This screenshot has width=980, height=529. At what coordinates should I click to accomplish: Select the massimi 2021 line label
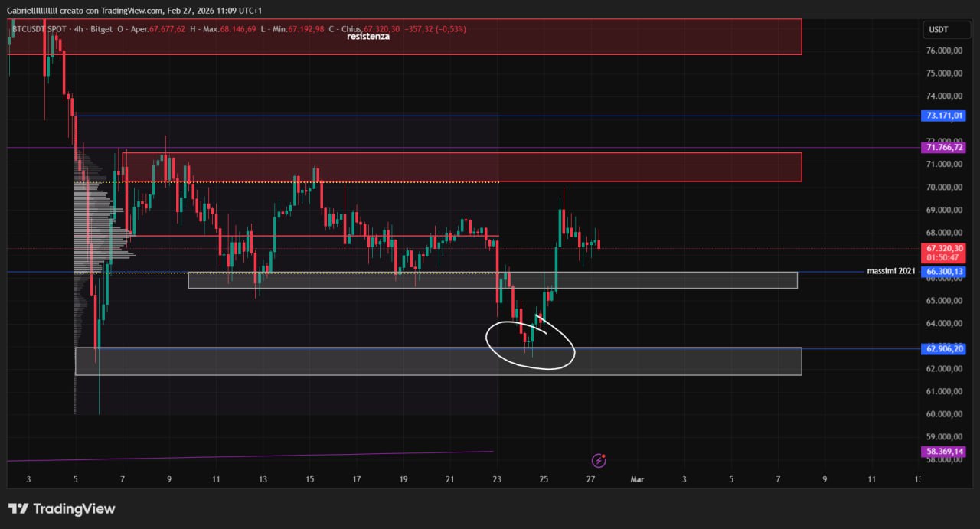[x=890, y=272]
